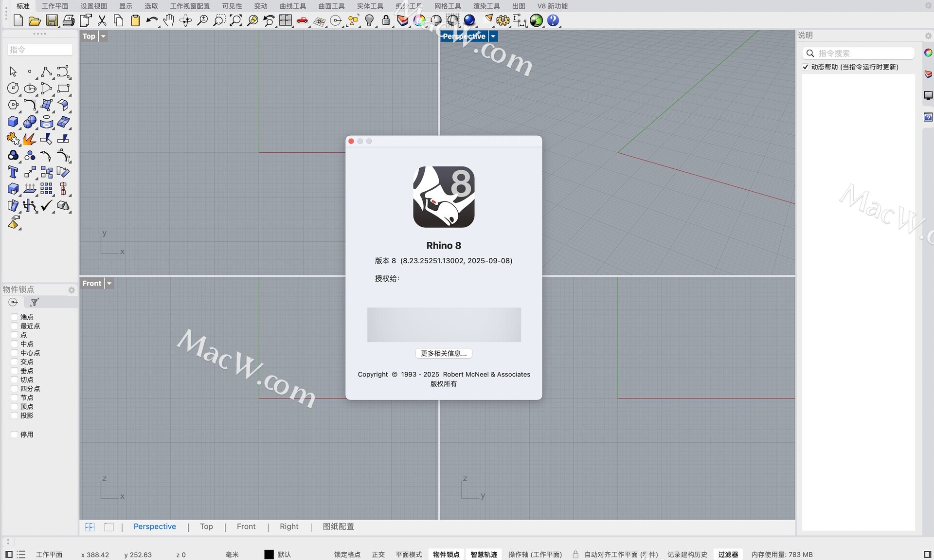This screenshot has width=934, height=560.
Task: Toggle the 停用 snap checkbox
Action: 15,434
